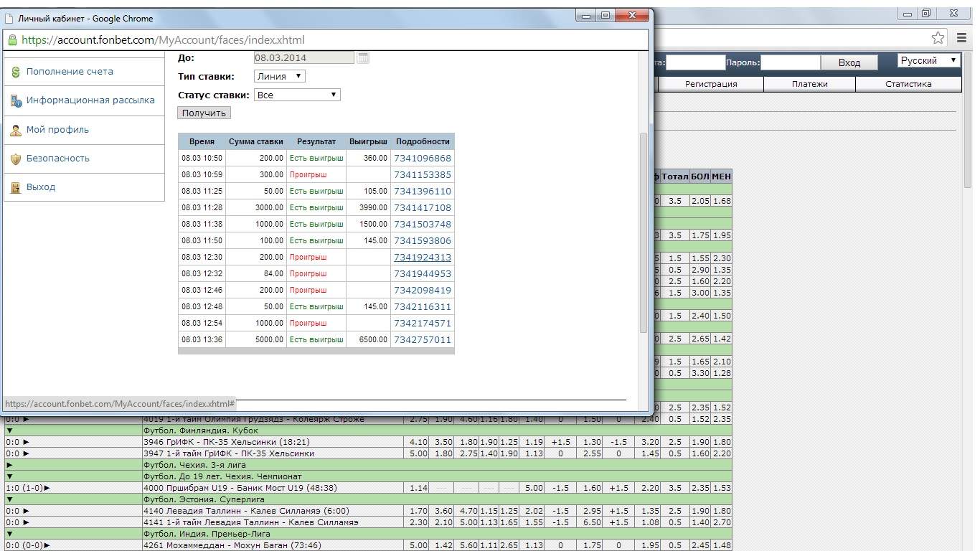Open the Статистика tab in the background page

(908, 84)
